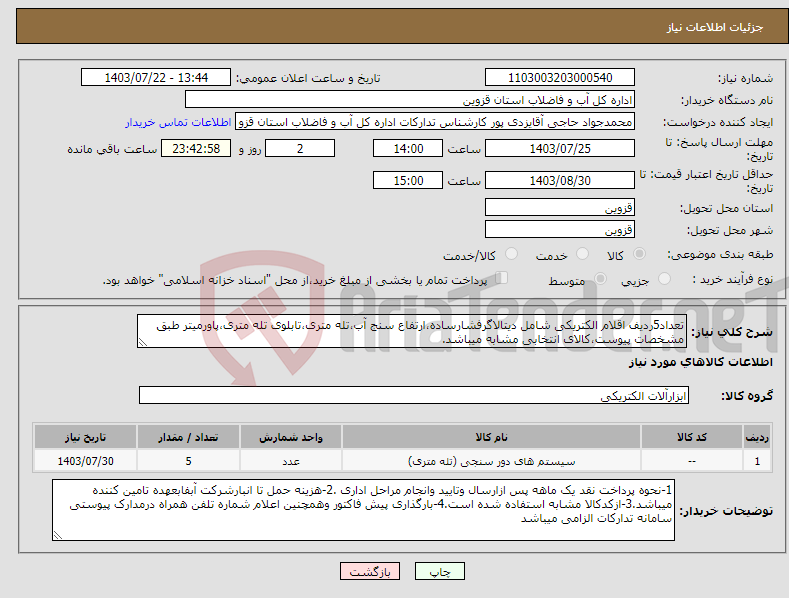Select the متوسط purchase type radio
The image size is (789, 598).
[x=600, y=279]
